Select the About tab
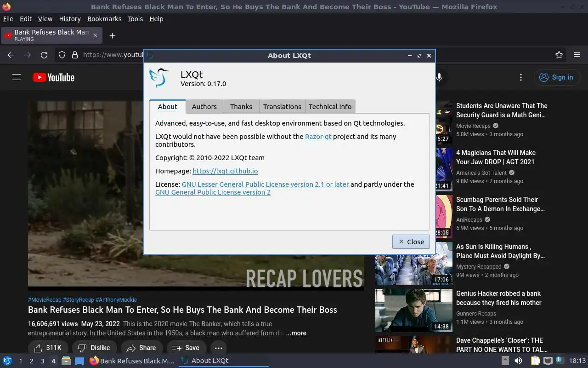This screenshot has height=368, width=588. (167, 106)
